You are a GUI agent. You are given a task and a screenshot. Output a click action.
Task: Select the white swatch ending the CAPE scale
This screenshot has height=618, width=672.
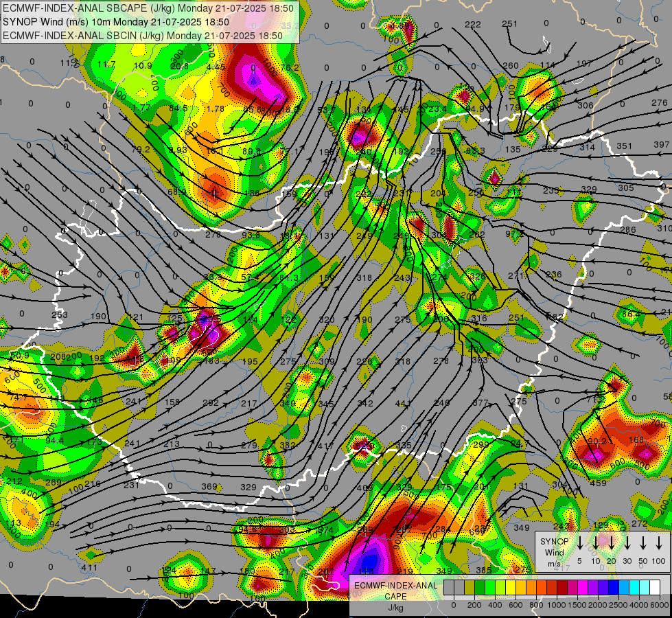(655, 588)
